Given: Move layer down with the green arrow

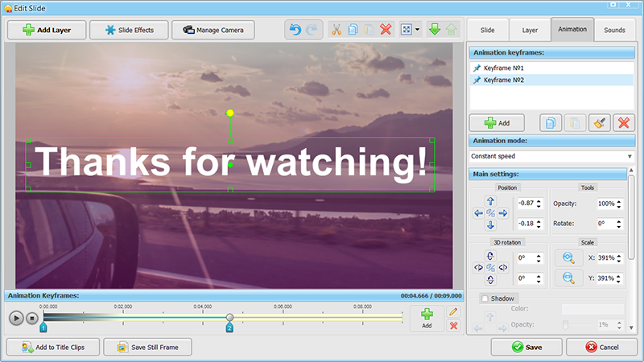Looking at the screenshot, I should (x=434, y=30).
